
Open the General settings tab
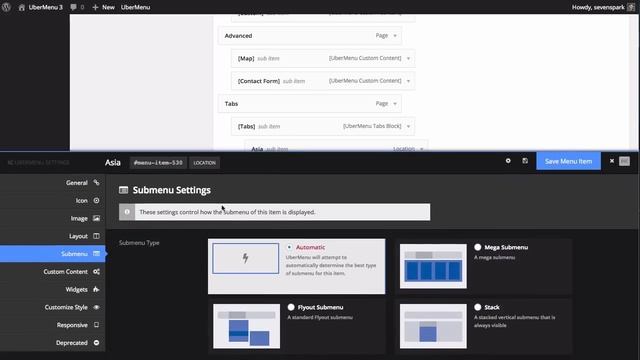point(53,183)
